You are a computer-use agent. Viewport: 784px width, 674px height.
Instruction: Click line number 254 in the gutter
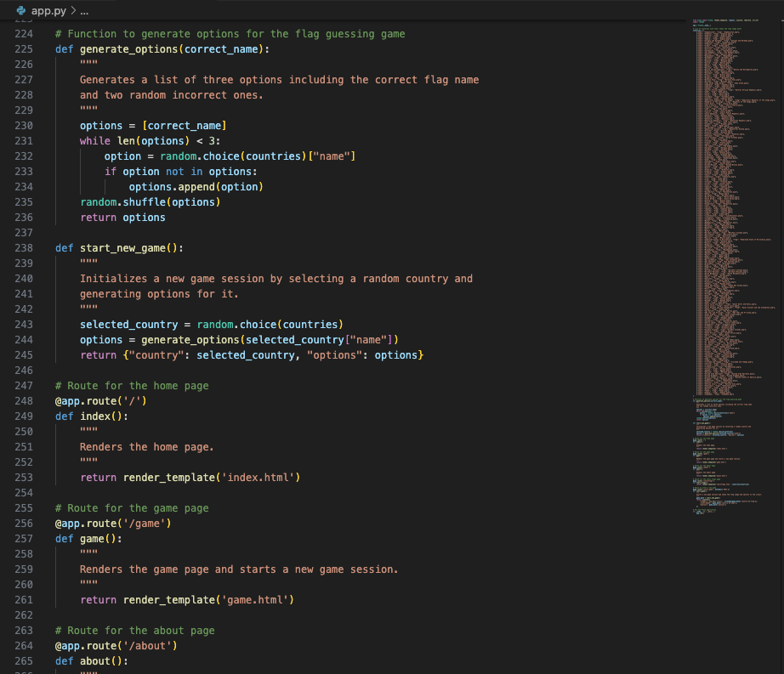coord(24,493)
